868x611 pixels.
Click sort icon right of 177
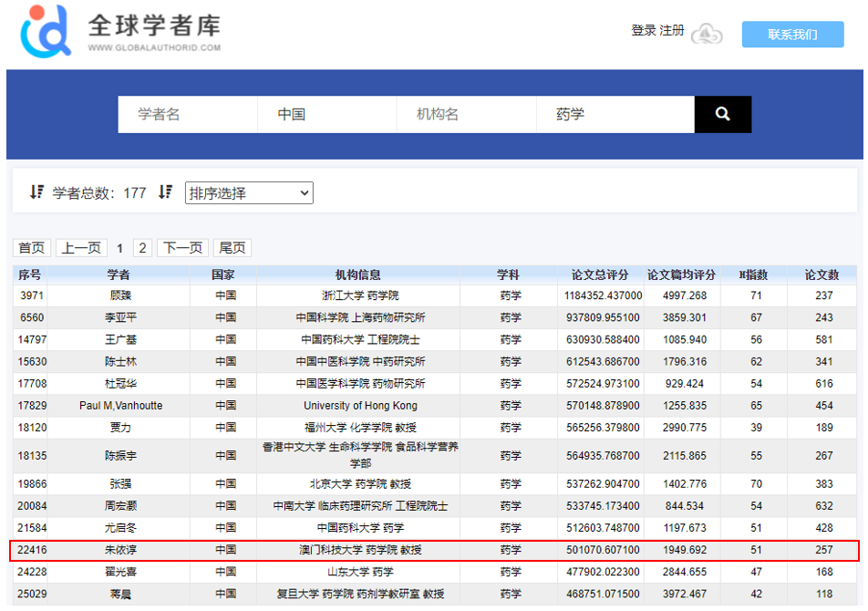[165, 192]
